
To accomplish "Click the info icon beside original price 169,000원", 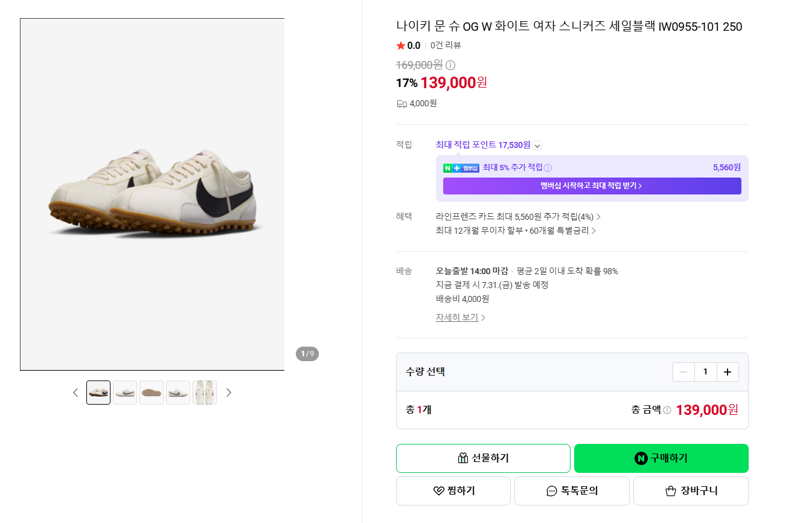I will pyautogui.click(x=450, y=65).
